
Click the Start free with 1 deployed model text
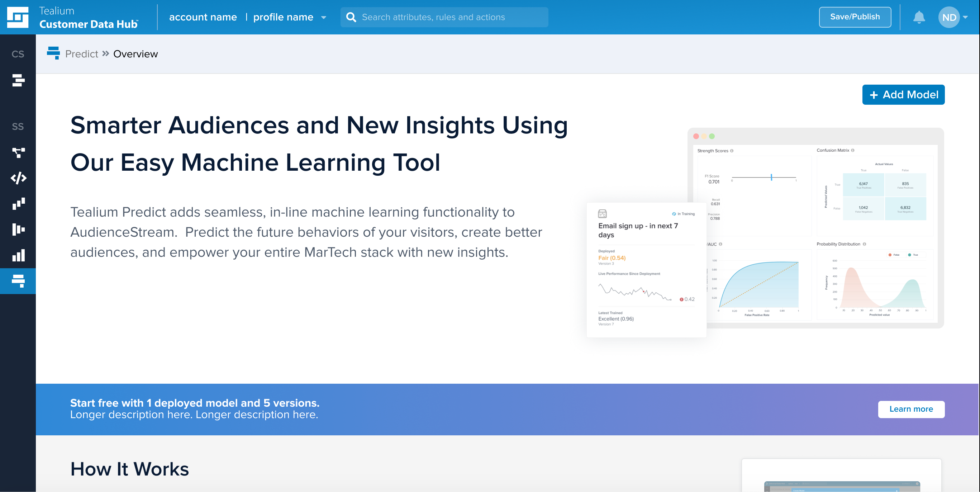tap(194, 403)
